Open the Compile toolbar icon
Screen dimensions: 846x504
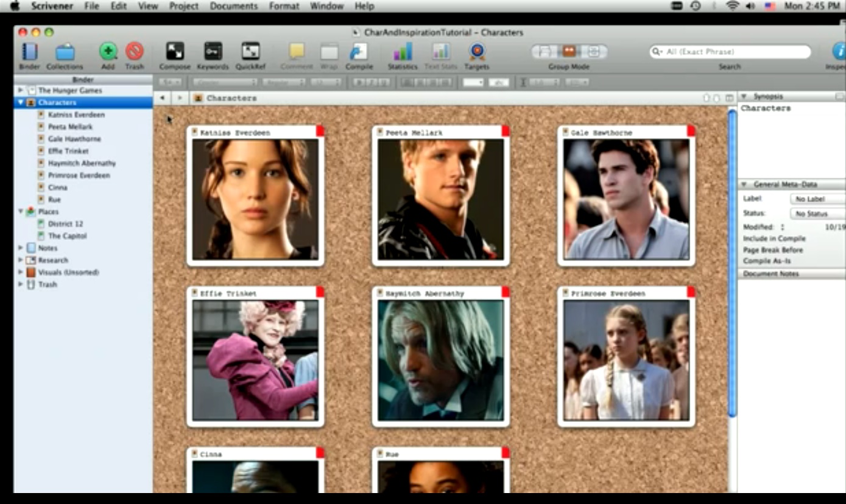tap(359, 51)
